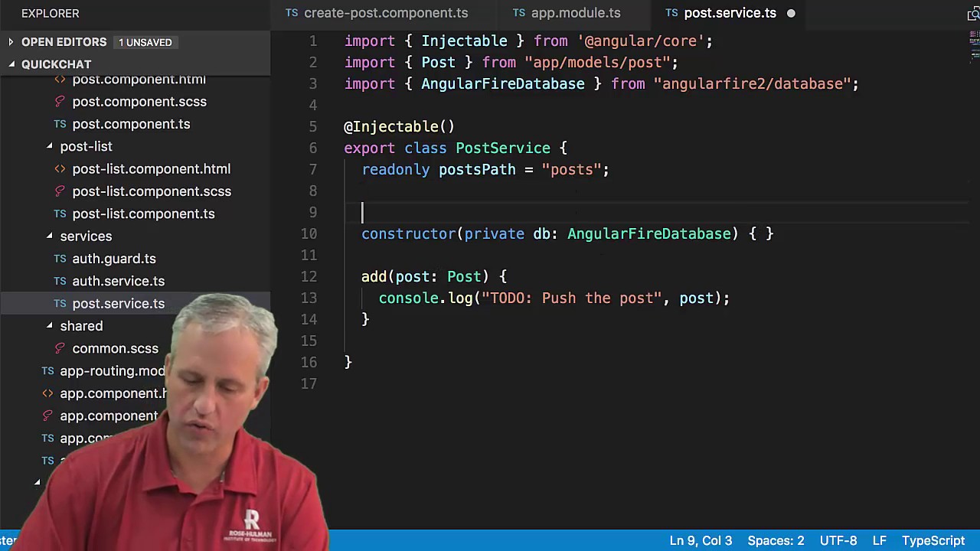
Task: Click SCSS icon beside post-list.component.scss
Action: click(x=60, y=191)
